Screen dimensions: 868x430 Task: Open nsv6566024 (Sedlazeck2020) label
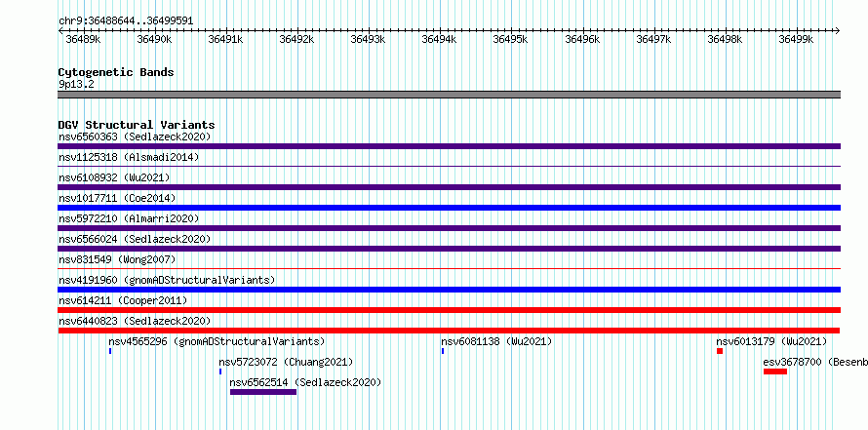(x=135, y=239)
